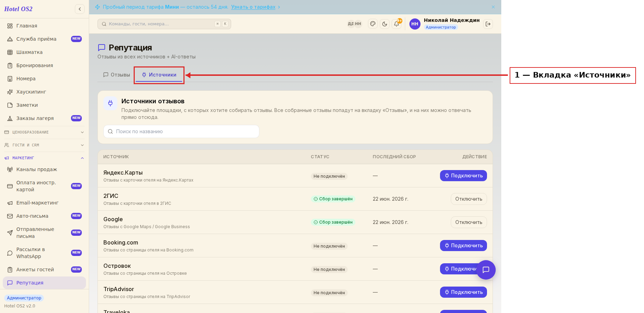Click the ДД НН date format toggle
This screenshot has height=313, width=644.
point(354,24)
